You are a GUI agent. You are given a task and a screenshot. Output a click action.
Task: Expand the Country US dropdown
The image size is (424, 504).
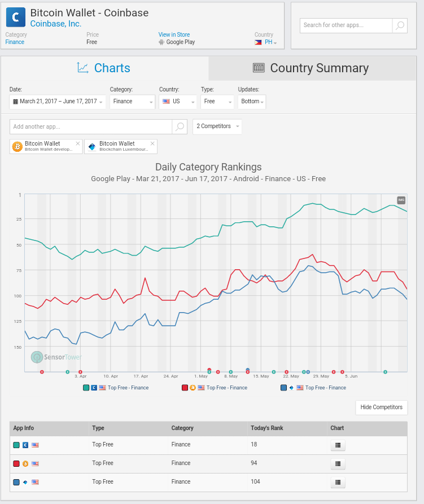(177, 102)
